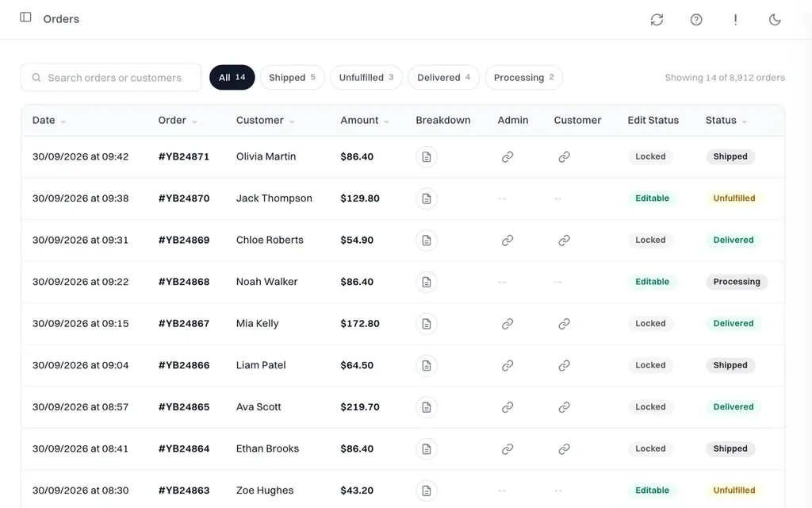Filter by Shipped orders
The image size is (812, 508).
click(x=292, y=77)
